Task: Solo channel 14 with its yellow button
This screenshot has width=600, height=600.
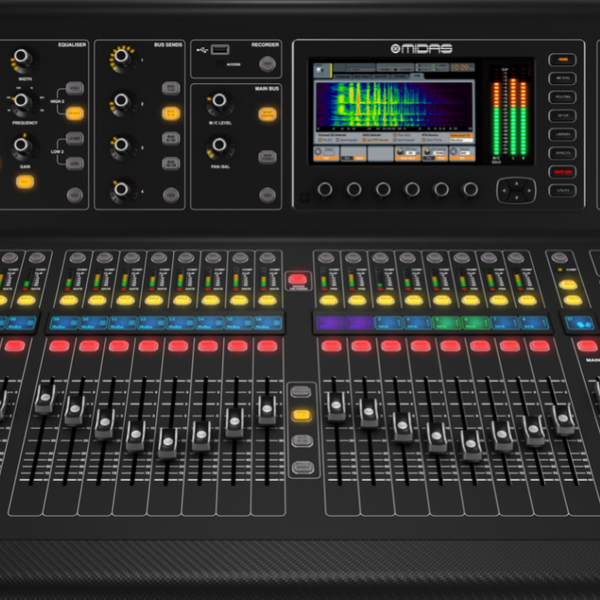Action: [210, 300]
